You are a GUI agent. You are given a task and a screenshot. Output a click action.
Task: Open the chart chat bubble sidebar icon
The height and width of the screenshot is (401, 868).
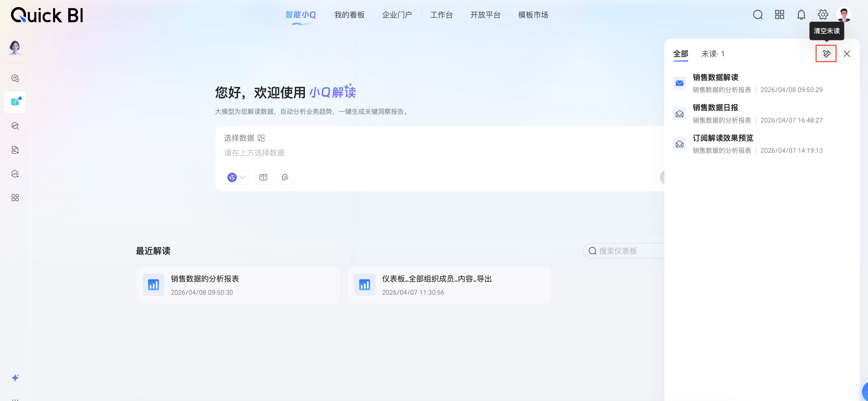(15, 78)
